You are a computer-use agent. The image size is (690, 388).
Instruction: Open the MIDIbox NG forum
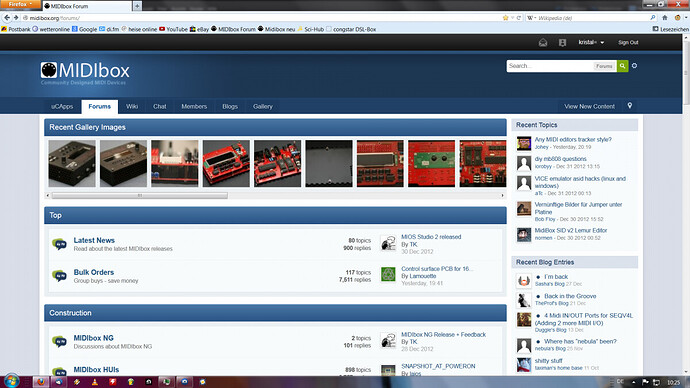coord(93,338)
